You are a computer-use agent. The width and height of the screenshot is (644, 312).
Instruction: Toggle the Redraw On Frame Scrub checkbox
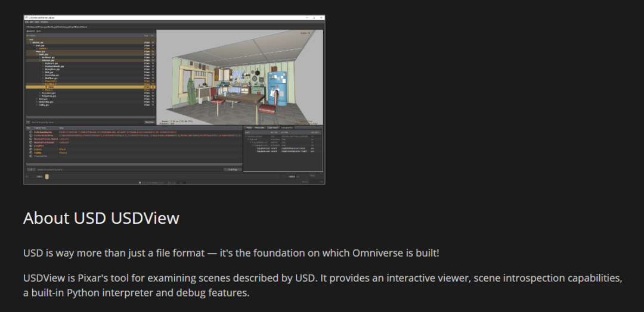[x=140, y=182]
